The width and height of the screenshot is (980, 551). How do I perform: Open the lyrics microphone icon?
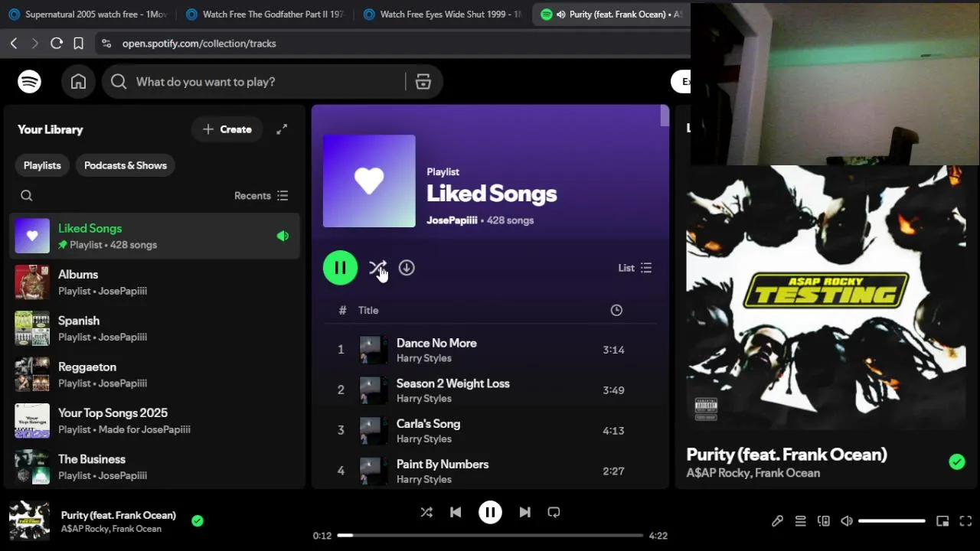[777, 521]
